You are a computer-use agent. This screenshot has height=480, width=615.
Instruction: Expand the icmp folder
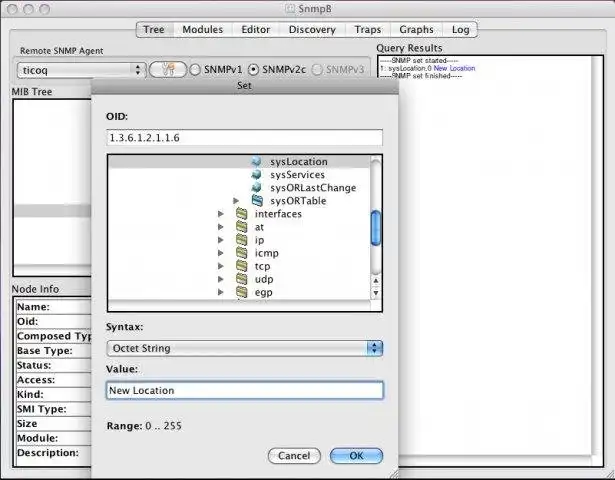coord(220,253)
